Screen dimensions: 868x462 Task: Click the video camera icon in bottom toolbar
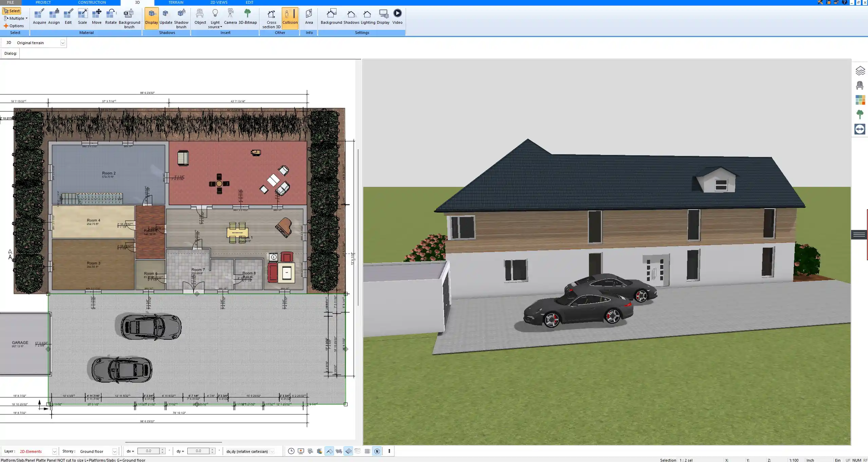pos(310,451)
